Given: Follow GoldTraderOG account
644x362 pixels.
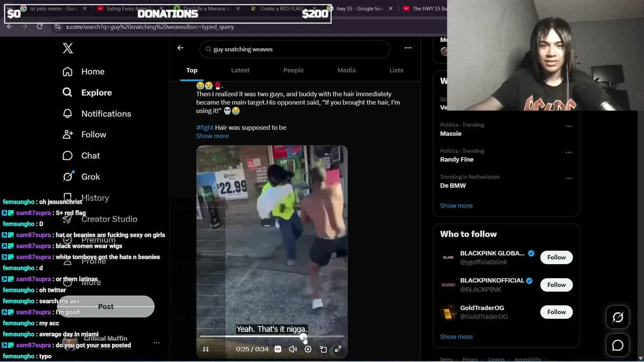Looking at the screenshot, I should coord(556,312).
